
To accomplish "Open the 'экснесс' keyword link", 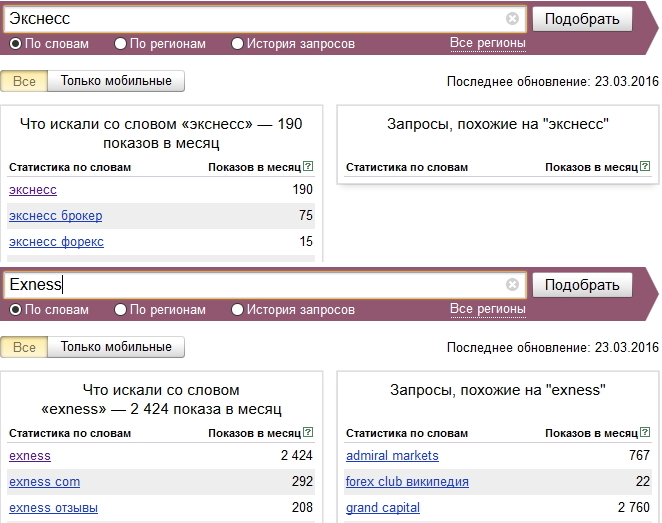I will click(33, 190).
